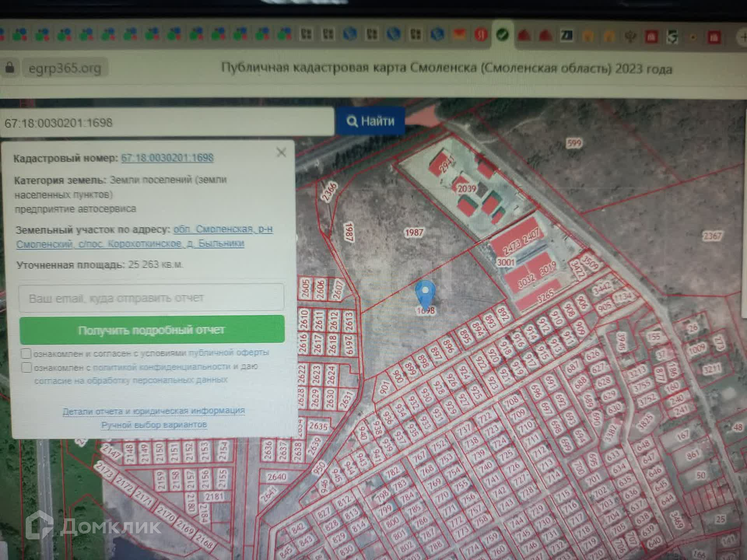Open the double-headed eagle emblem tab

630,37
